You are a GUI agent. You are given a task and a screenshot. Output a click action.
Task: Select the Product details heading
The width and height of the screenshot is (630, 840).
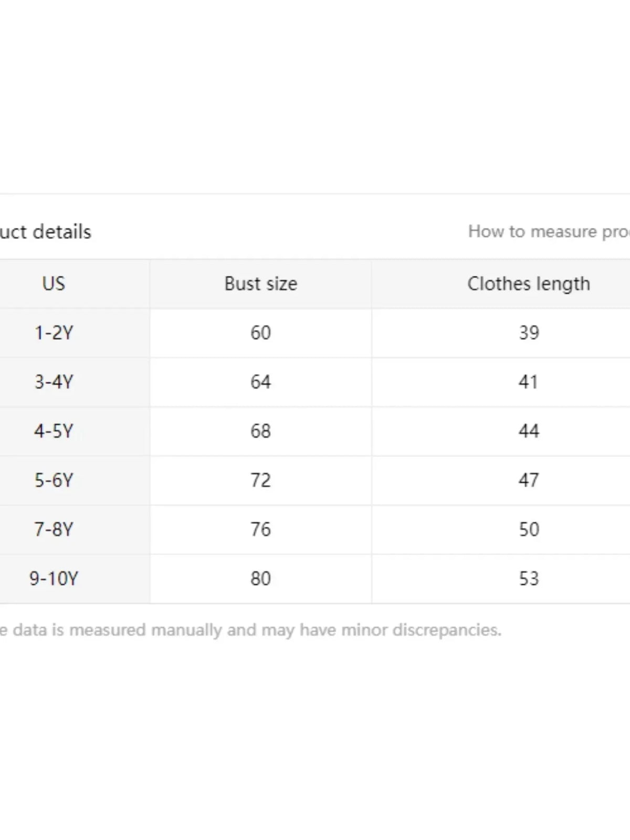pos(46,232)
